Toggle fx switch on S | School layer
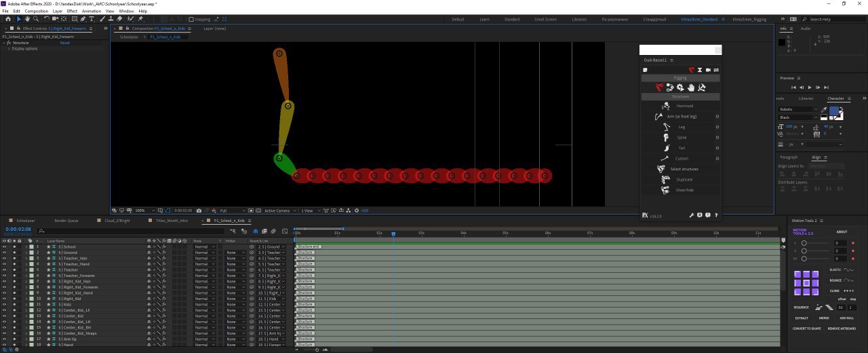Image resolution: width=868 pixels, height=353 pixels. point(164,246)
